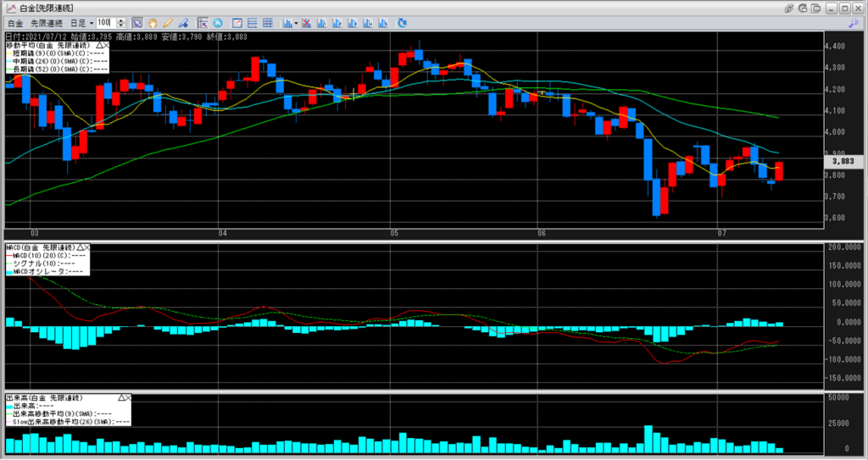The image size is (868, 460).
Task: Click the horizontal rows list icon
Action: coord(253,23)
